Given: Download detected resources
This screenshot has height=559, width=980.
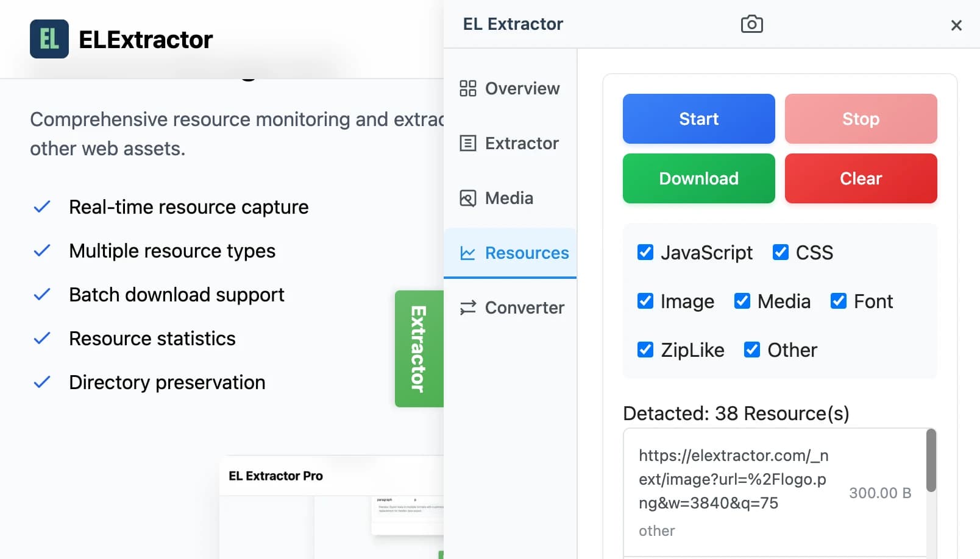Looking at the screenshot, I should (x=698, y=178).
